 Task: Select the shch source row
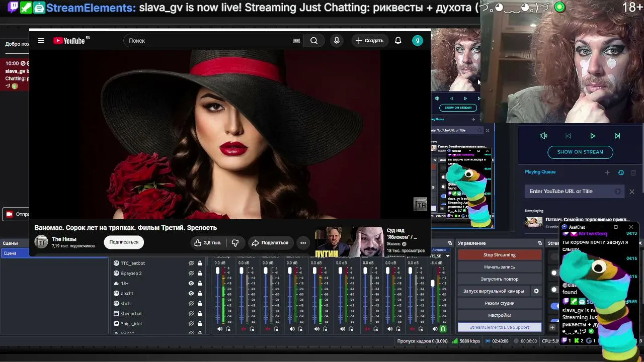pyautogui.click(x=158, y=304)
